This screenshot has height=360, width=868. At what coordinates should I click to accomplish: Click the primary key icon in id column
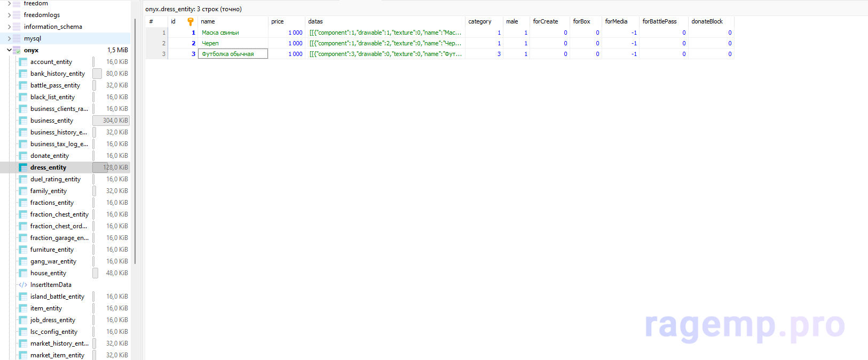tap(191, 22)
